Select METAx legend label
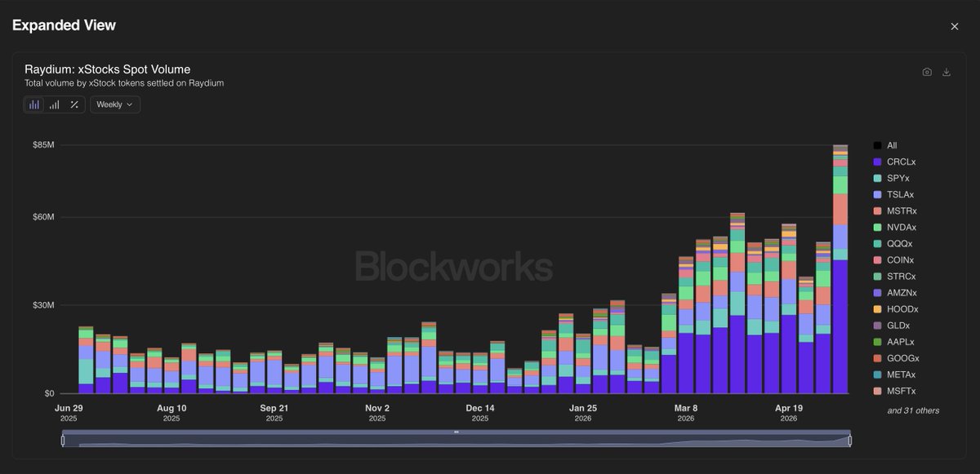The height and width of the screenshot is (474, 980). click(x=902, y=374)
